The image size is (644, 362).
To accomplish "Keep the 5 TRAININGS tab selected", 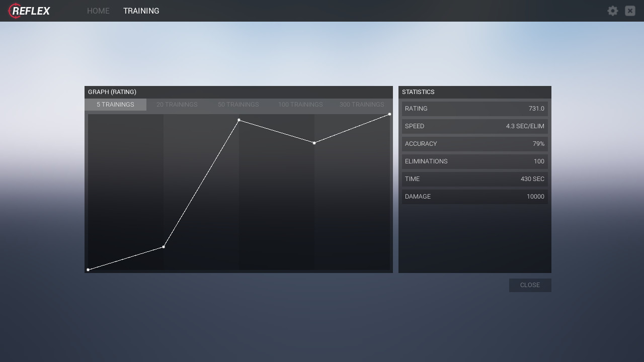I will 115,105.
